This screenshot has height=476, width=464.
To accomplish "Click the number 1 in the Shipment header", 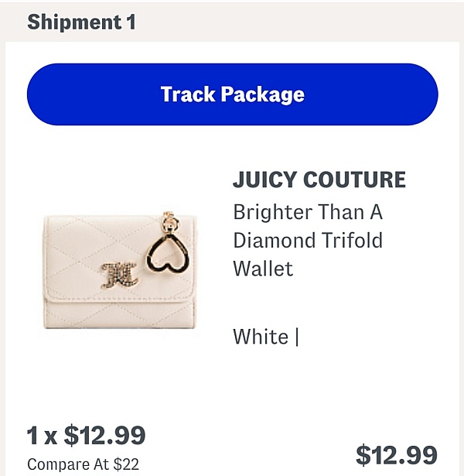I will pos(131,22).
